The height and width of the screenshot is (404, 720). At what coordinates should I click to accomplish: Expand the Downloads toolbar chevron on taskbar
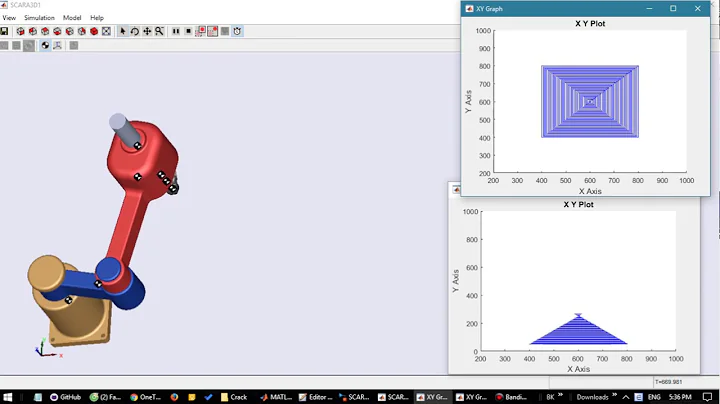pos(614,395)
